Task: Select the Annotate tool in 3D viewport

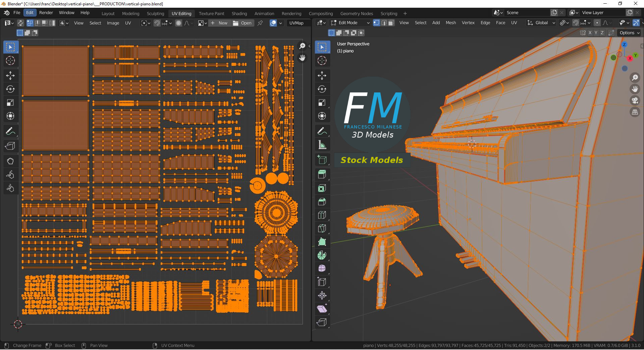Action: coord(322,131)
